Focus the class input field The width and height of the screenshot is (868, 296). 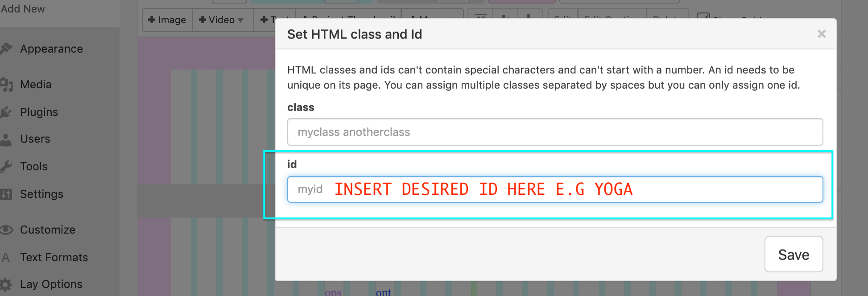tap(554, 132)
